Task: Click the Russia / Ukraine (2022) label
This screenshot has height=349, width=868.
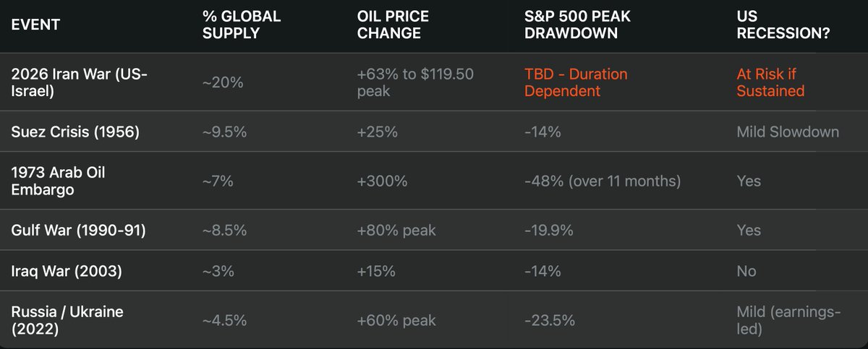Action: point(67,320)
